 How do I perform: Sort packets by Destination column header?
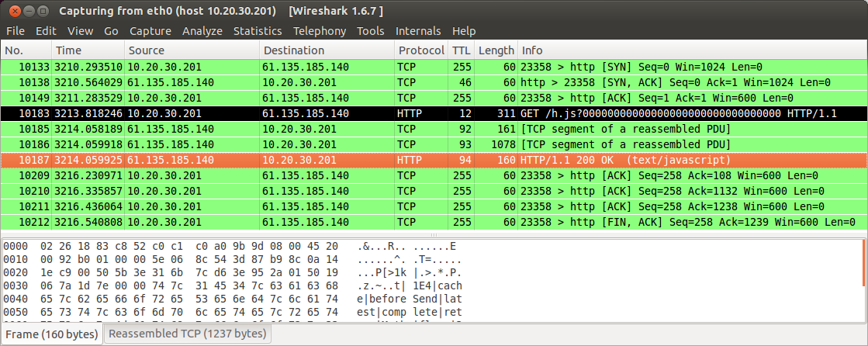pyautogui.click(x=327, y=50)
